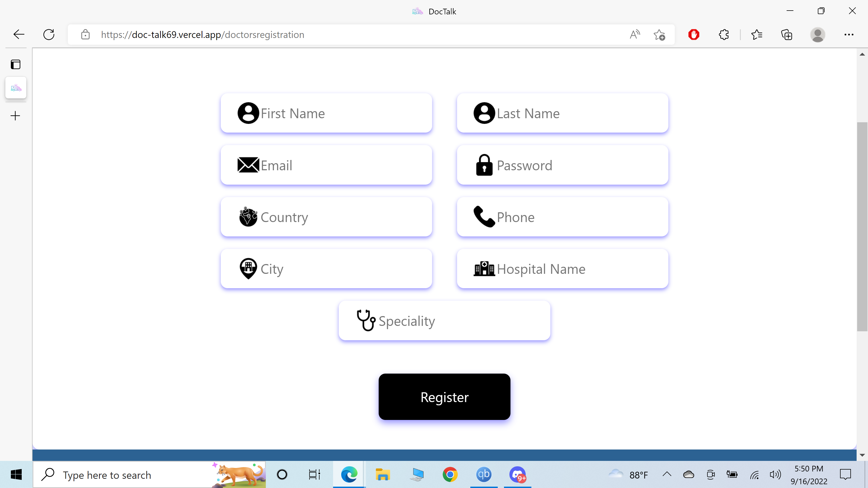This screenshot has height=488, width=868.
Task: Click the First Name person icon
Action: click(x=248, y=113)
